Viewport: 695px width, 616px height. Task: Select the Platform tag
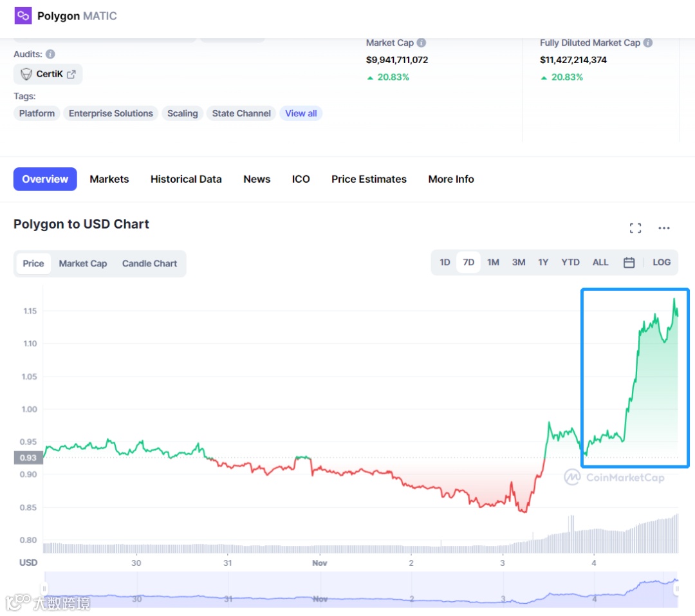[x=37, y=113]
